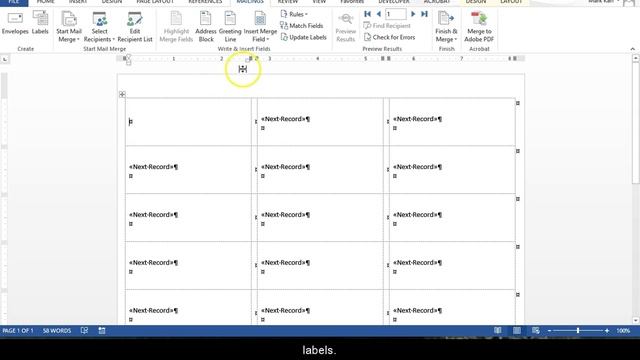Open the Insert Merge Field dropdown
640x360 pixels.
point(260,27)
